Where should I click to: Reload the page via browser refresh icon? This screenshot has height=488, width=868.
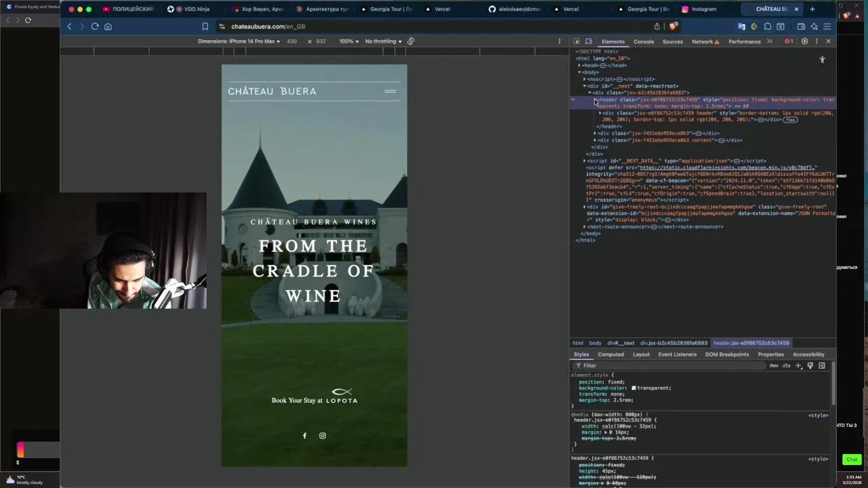pos(95,26)
